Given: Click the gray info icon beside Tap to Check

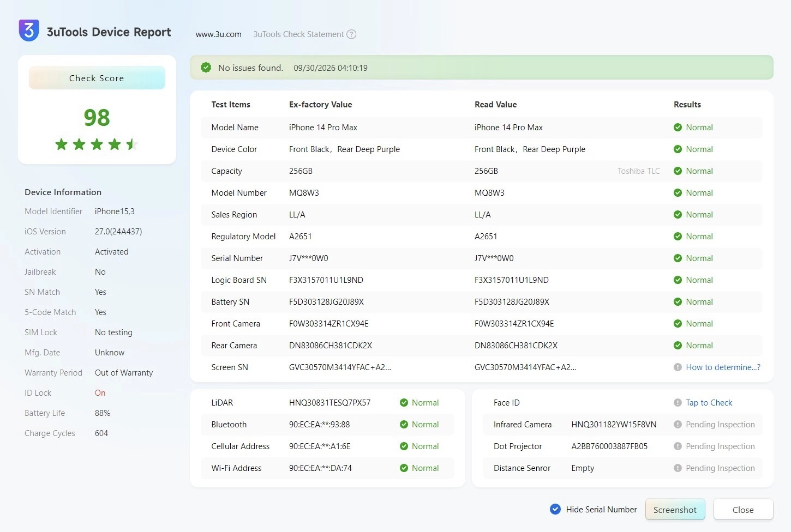Looking at the screenshot, I should [x=678, y=403].
